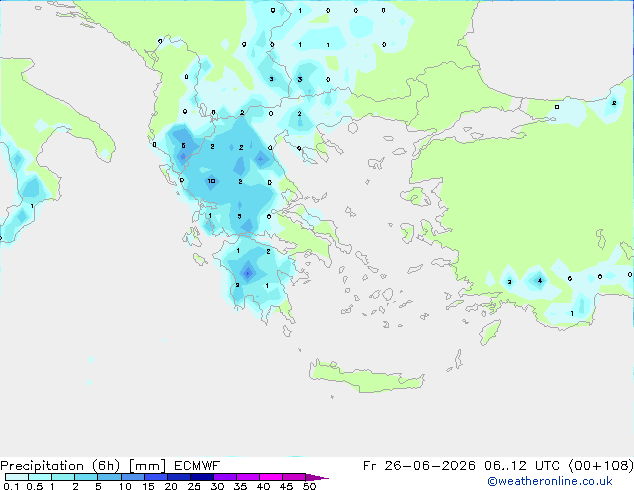Click the island of Crete on map
This screenshot has width=634, height=490.
tap(366, 377)
